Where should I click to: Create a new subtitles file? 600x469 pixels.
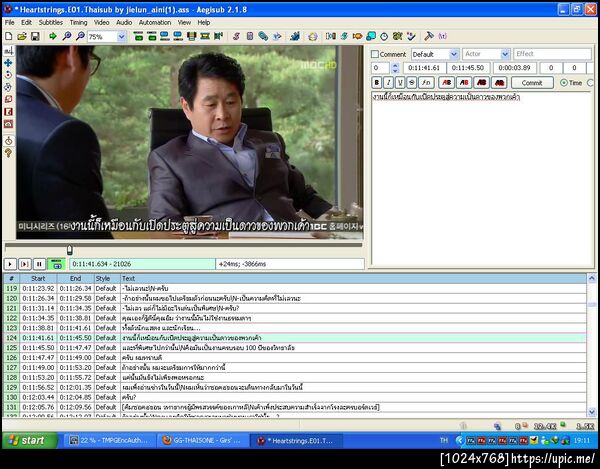pyautogui.click(x=8, y=36)
